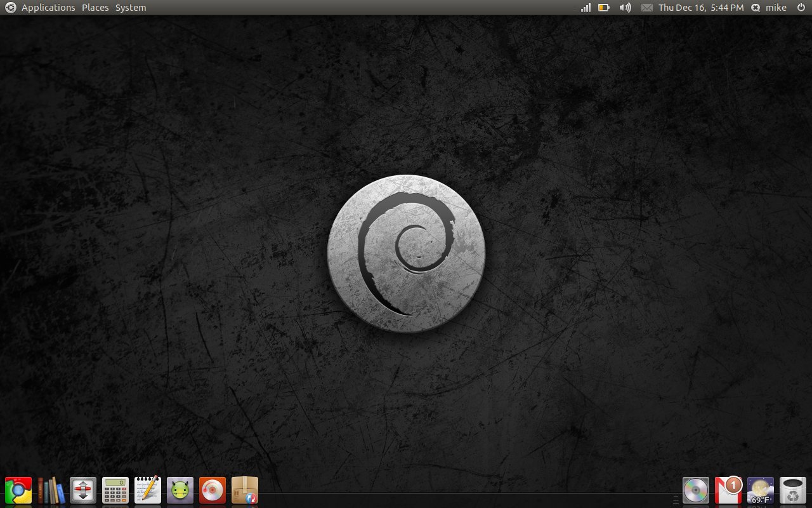Click the Ubuntu logo in the top panel
This screenshot has width=812, height=508.
(x=10, y=8)
